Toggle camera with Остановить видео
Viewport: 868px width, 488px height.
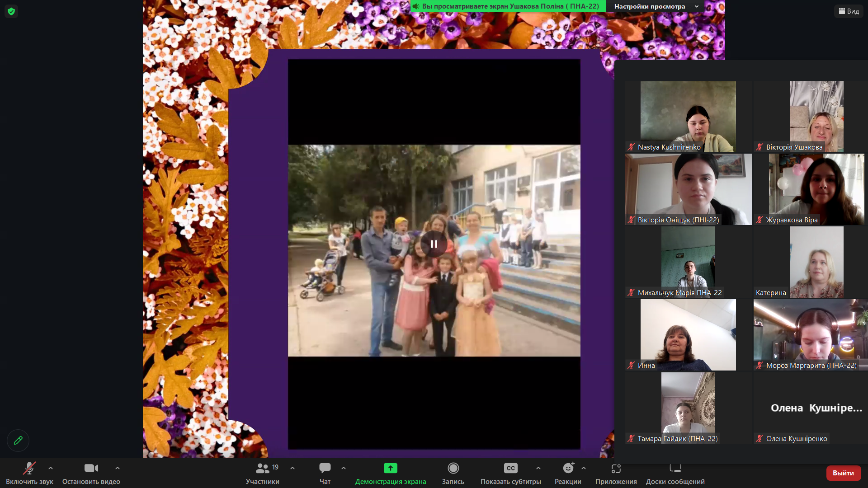91,473
